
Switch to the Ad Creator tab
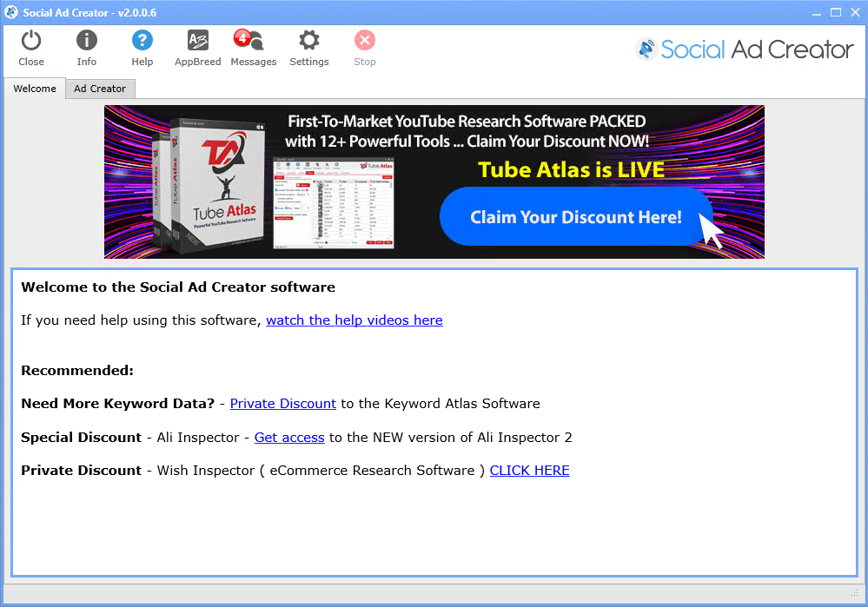pos(100,89)
